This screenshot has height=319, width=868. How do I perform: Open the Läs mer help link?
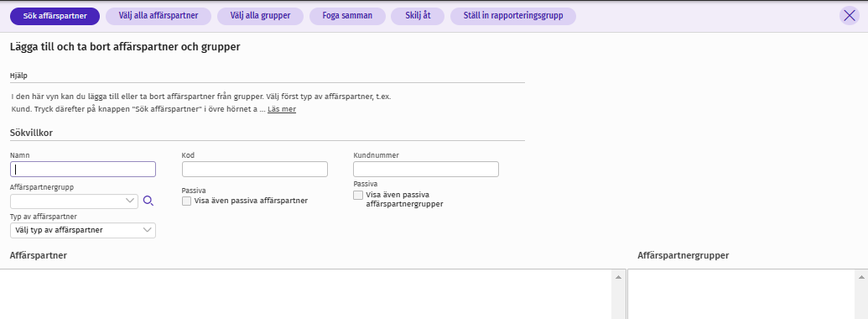[x=282, y=109]
